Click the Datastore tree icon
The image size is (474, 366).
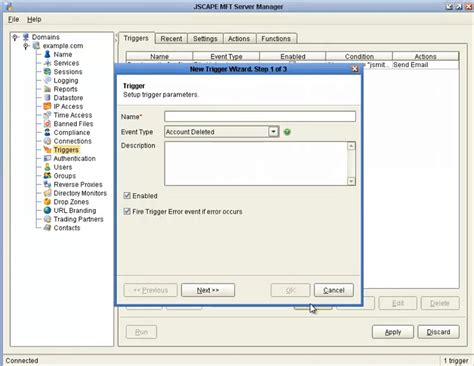point(47,98)
